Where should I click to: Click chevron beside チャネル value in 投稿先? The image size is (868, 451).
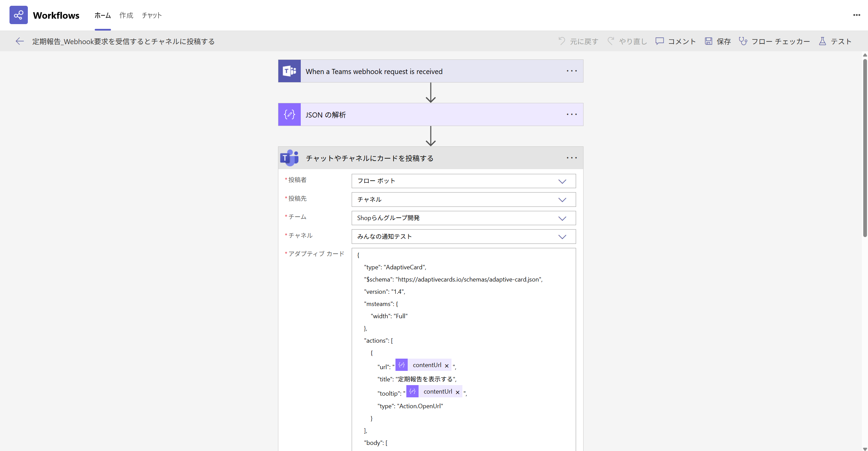click(x=562, y=200)
